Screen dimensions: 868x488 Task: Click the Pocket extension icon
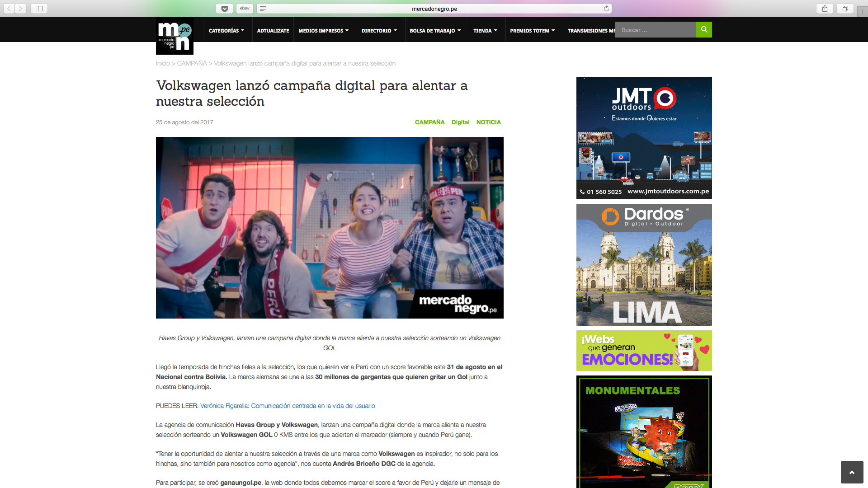pyautogui.click(x=225, y=9)
